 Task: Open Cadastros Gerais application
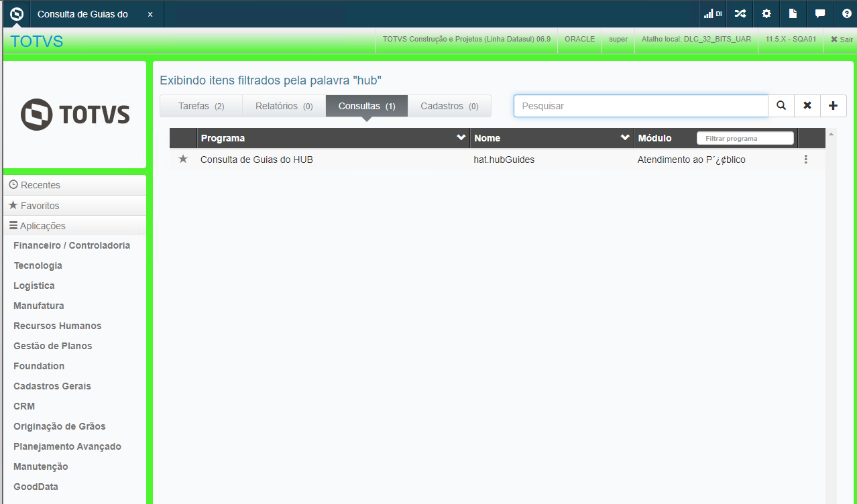click(x=52, y=386)
